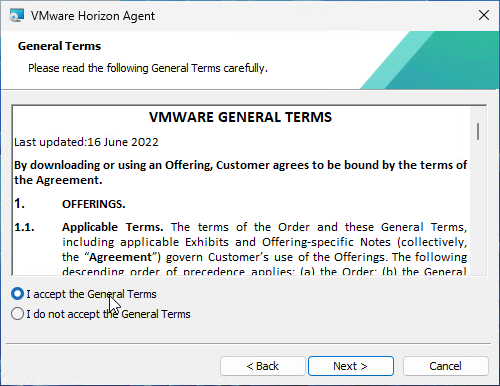Choose I do not accept the General Terms

[x=101, y=314]
